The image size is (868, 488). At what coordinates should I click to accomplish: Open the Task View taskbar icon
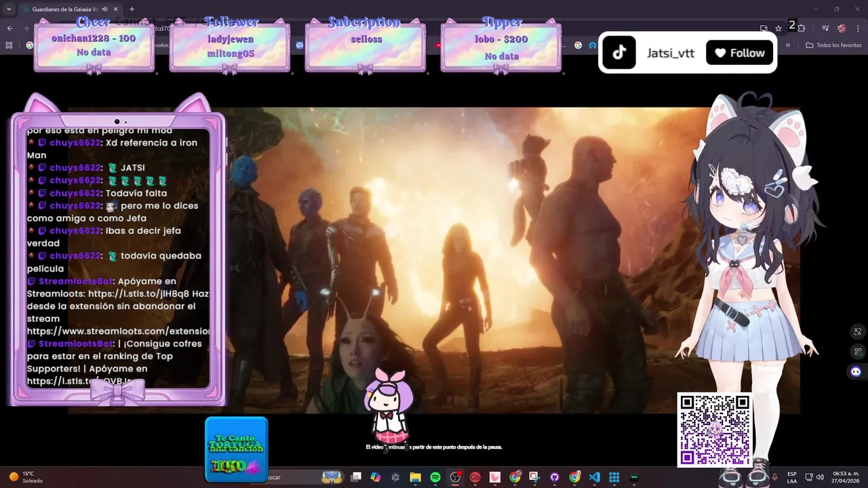coord(356,477)
